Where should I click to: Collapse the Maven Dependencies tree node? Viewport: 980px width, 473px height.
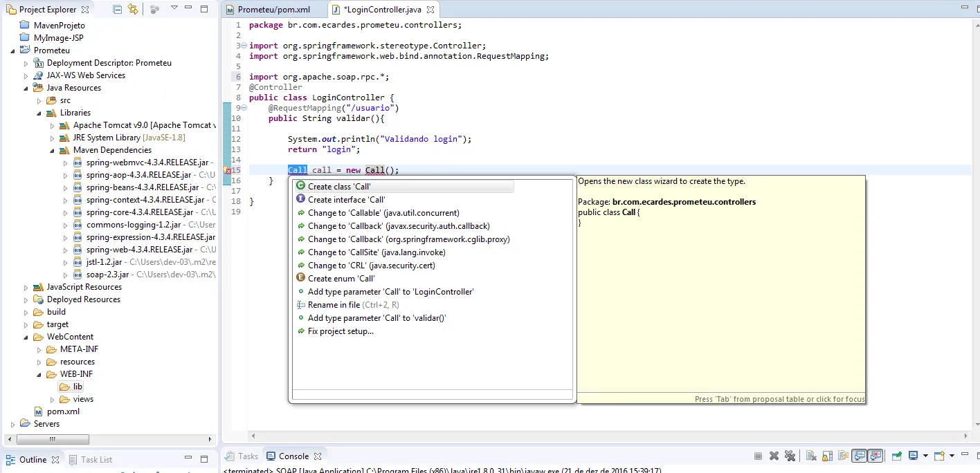coord(52,150)
